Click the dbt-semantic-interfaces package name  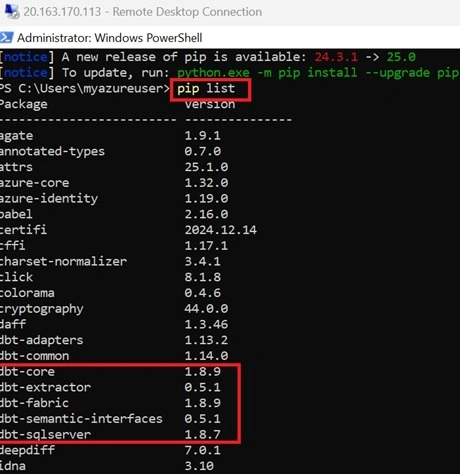(81, 419)
